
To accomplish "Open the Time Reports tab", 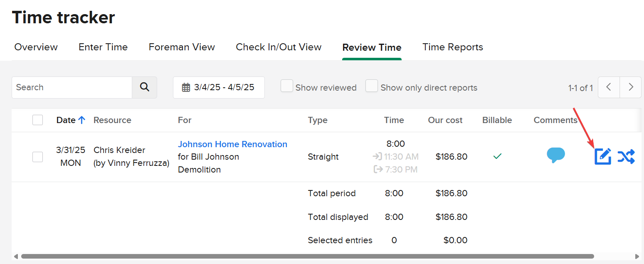I will 453,47.
